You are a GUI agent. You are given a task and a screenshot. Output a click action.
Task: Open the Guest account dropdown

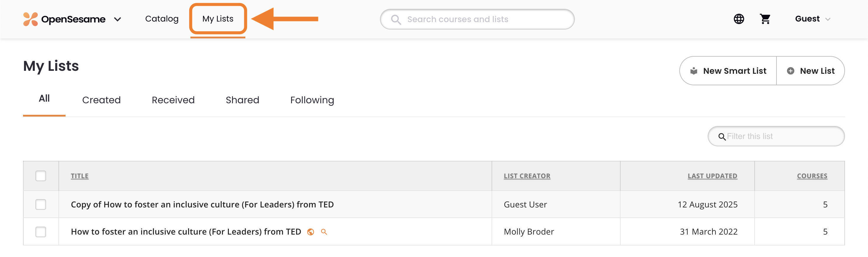point(812,19)
